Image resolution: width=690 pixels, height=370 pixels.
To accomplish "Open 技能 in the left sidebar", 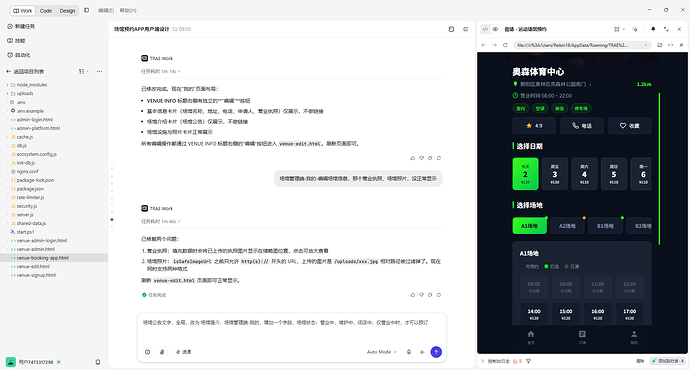I will tap(16, 40).
